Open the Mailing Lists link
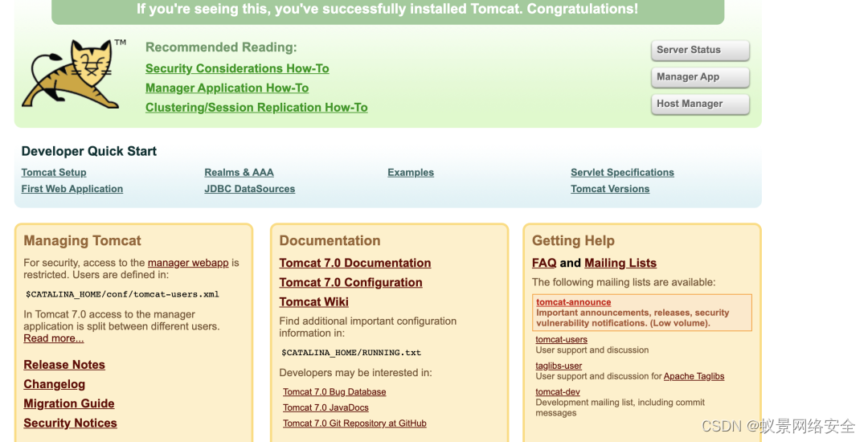The width and height of the screenshot is (868, 442). click(x=620, y=264)
